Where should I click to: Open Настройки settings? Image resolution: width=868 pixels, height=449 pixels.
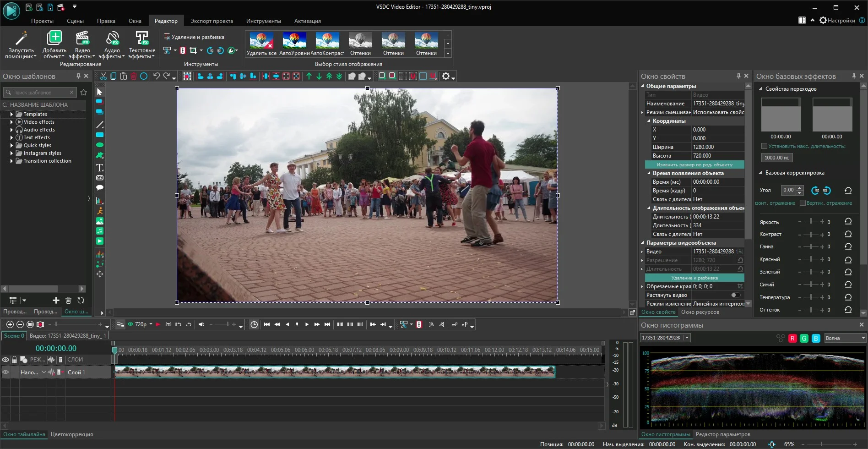(x=837, y=21)
